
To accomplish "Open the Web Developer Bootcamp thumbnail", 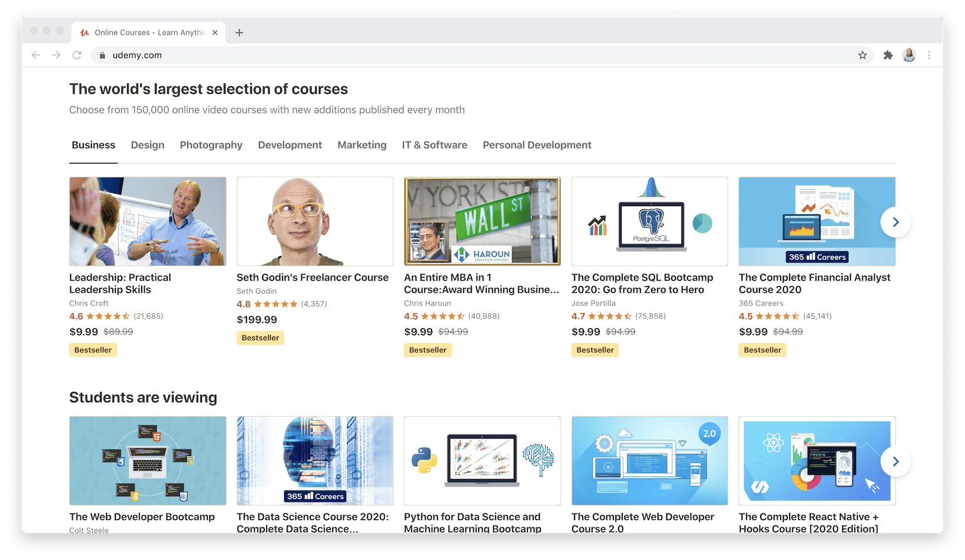I will (x=148, y=461).
